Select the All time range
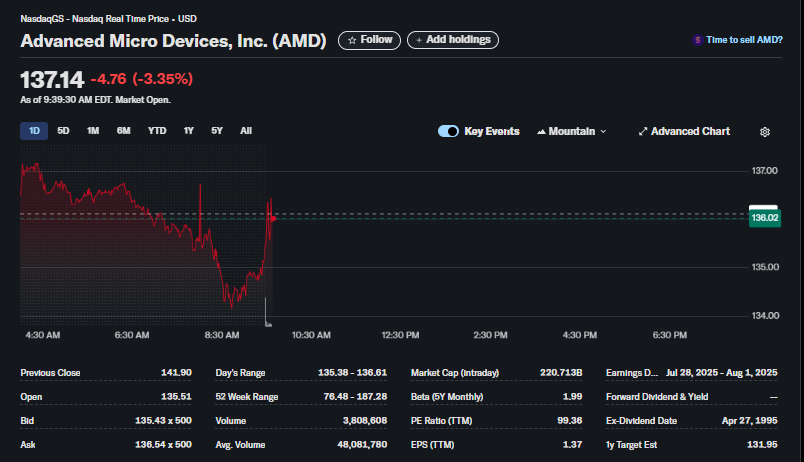This screenshot has width=804, height=462. point(246,131)
